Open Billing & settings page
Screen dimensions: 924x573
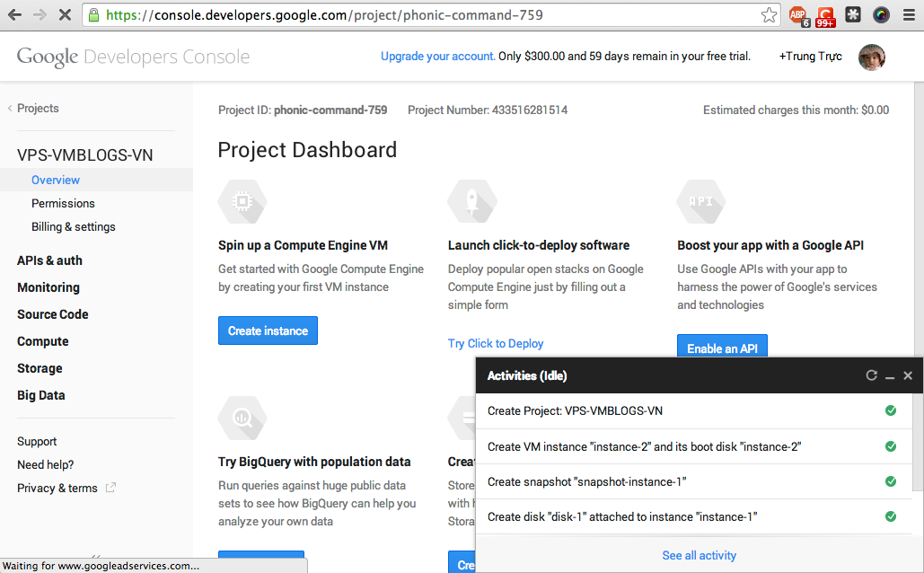pos(74,226)
